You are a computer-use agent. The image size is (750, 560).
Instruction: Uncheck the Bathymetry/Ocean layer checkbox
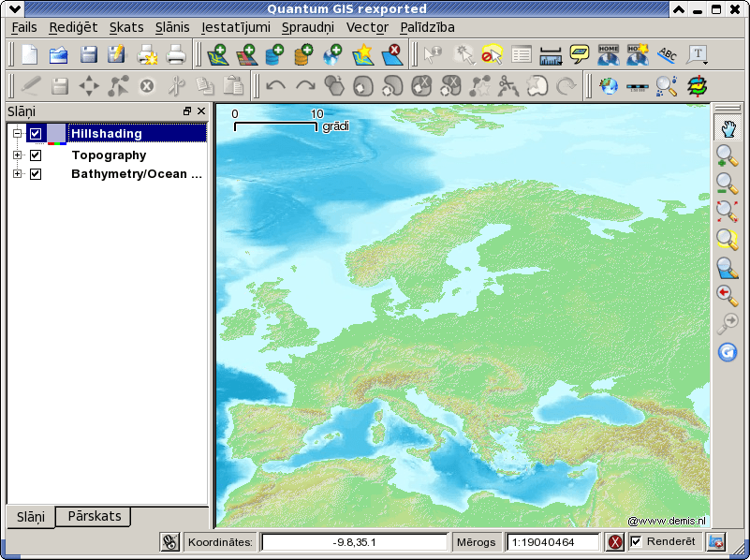point(36,173)
